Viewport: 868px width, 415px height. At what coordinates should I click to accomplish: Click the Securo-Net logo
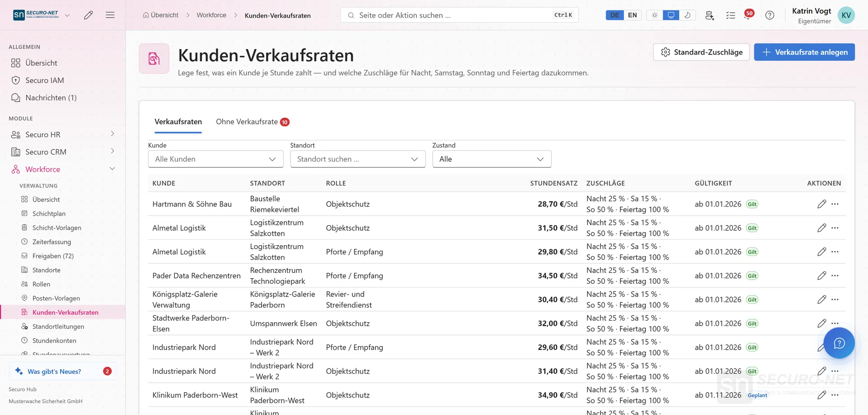36,15
